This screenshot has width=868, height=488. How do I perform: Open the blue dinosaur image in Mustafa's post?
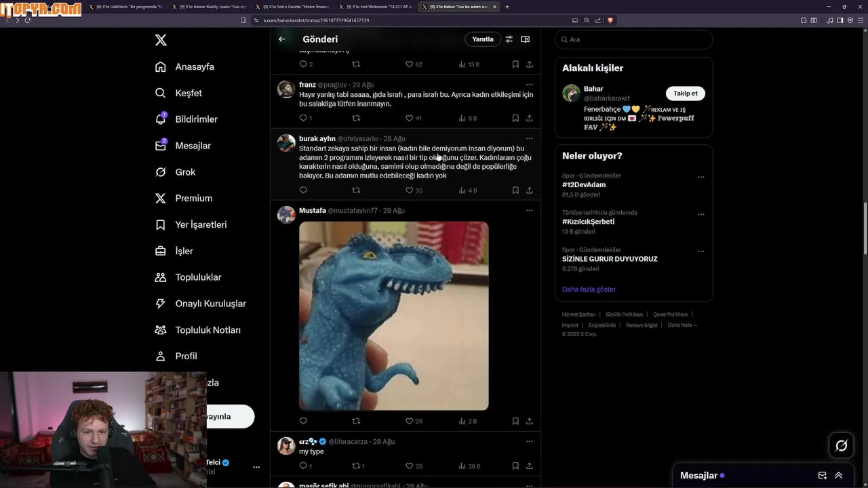(394, 316)
